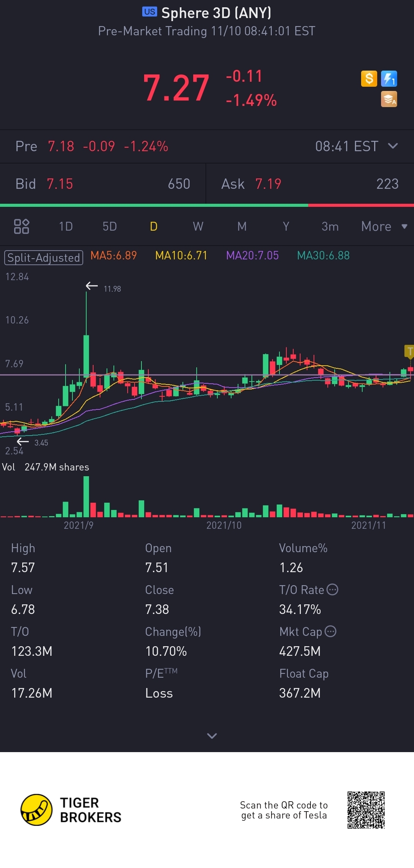Tap the Vol 247.9M shares label
The image size is (414, 868).
[46, 467]
